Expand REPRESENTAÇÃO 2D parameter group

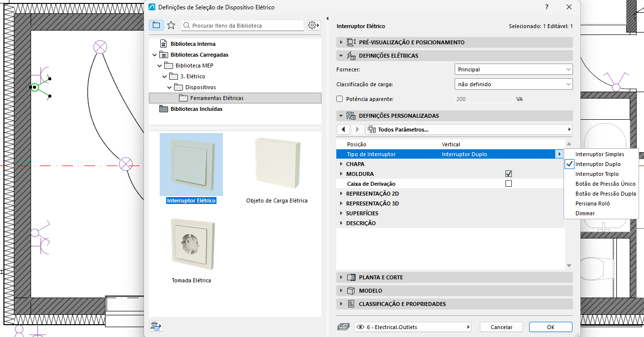[341, 194]
